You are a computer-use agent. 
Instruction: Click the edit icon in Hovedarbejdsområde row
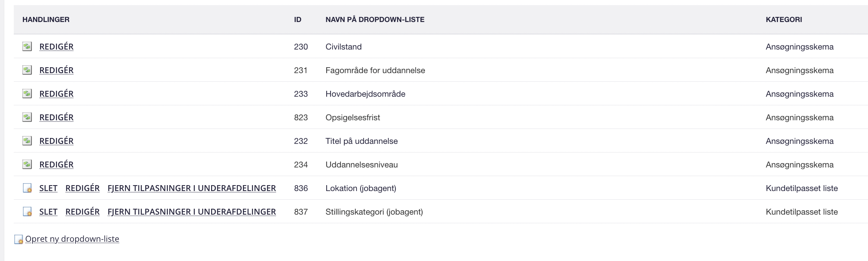click(27, 94)
